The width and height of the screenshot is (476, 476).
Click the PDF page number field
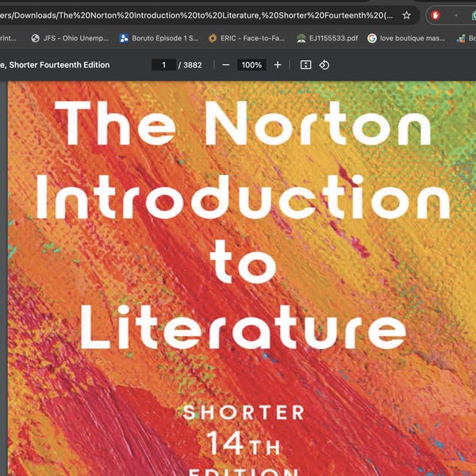pos(163,65)
